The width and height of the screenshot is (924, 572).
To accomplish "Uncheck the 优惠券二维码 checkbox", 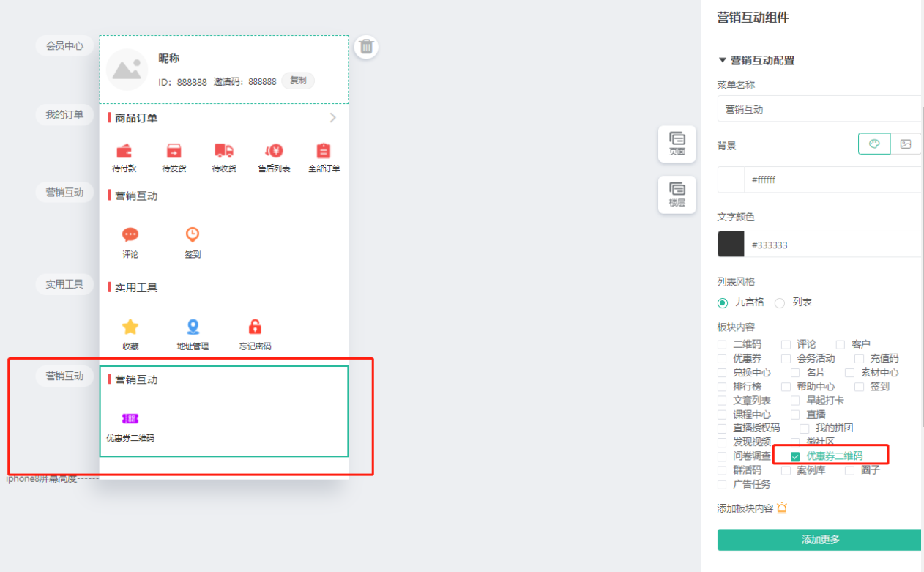I will coord(795,456).
